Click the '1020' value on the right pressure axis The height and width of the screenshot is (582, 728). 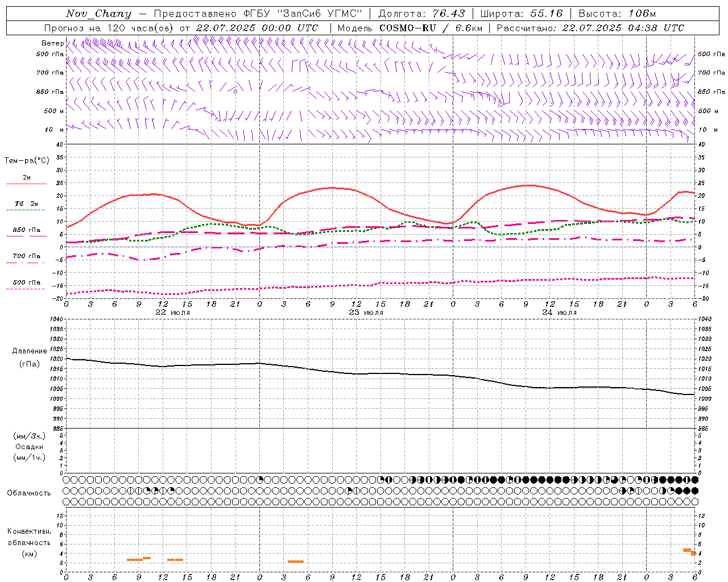click(x=705, y=359)
